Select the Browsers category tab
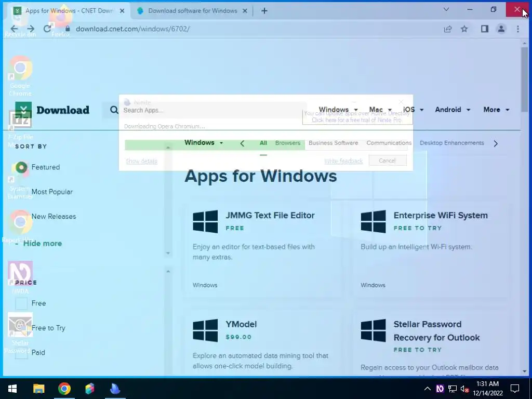The width and height of the screenshot is (532, 399). tap(288, 143)
